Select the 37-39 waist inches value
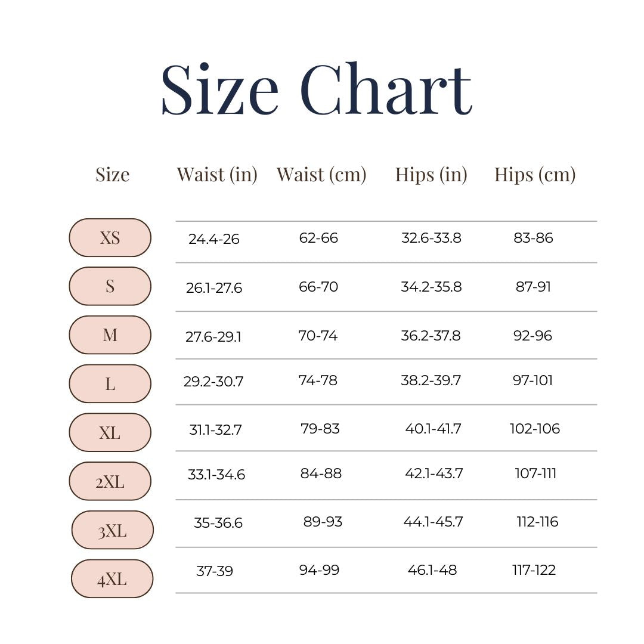644x644 pixels. tap(215, 571)
